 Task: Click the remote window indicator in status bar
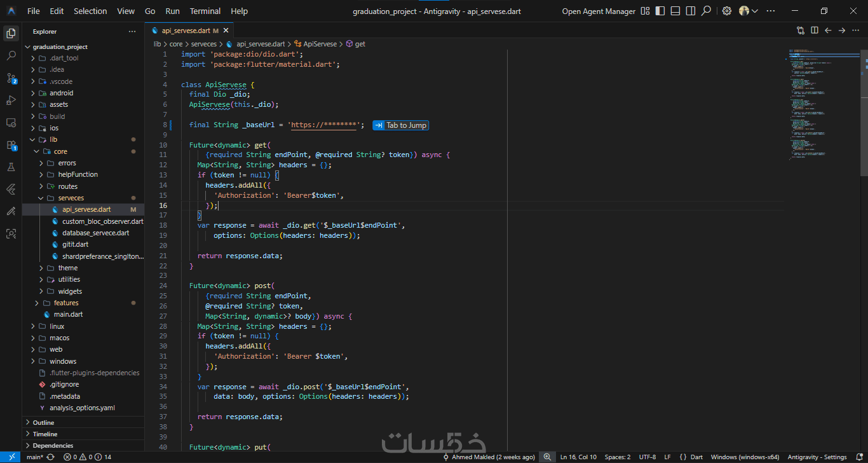[11, 457]
